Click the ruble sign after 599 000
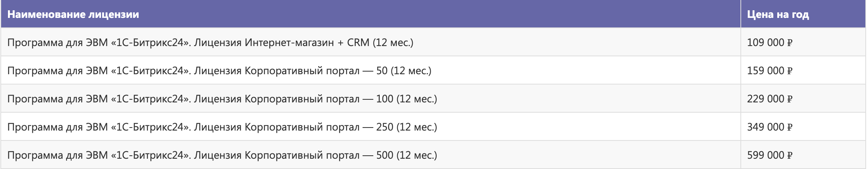 pyautogui.click(x=790, y=155)
